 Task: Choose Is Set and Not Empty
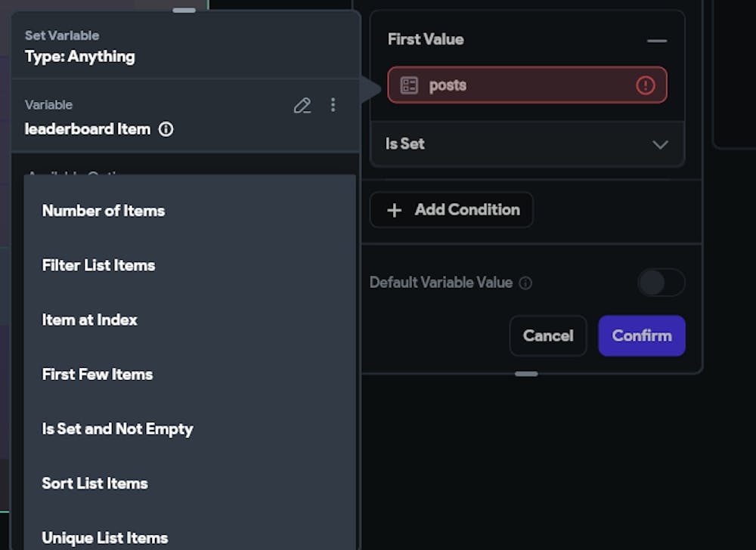point(118,428)
